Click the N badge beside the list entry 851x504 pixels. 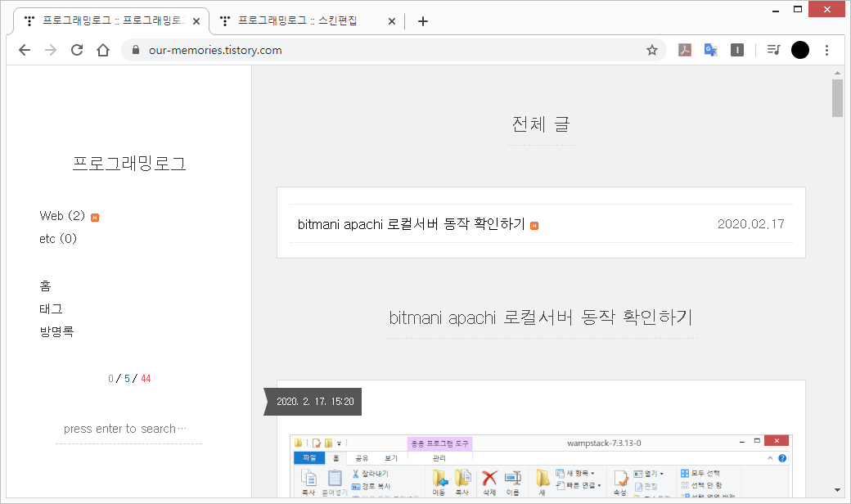click(x=534, y=226)
